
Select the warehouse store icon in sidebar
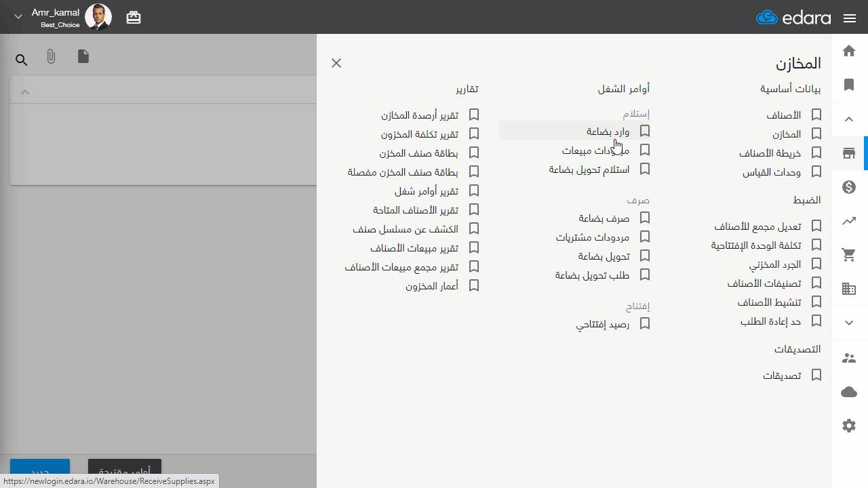click(849, 153)
